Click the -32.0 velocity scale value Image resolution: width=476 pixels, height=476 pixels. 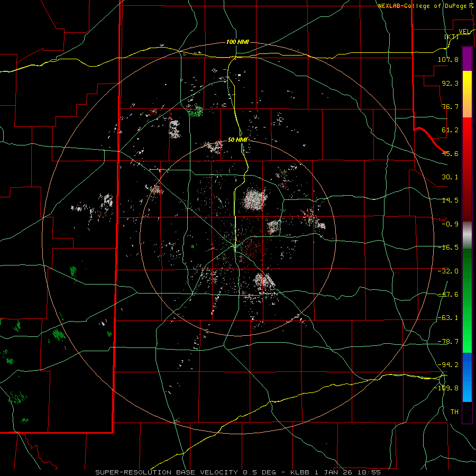(x=448, y=271)
